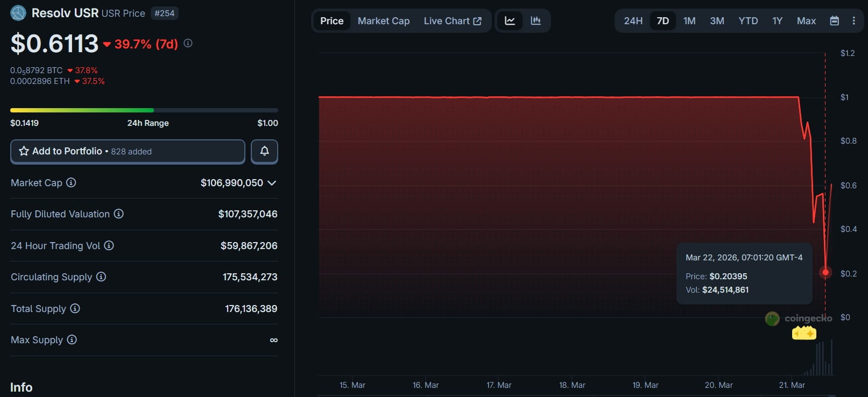Click the $0.6113 current price
The width and height of the screenshot is (868, 397).
(x=54, y=44)
